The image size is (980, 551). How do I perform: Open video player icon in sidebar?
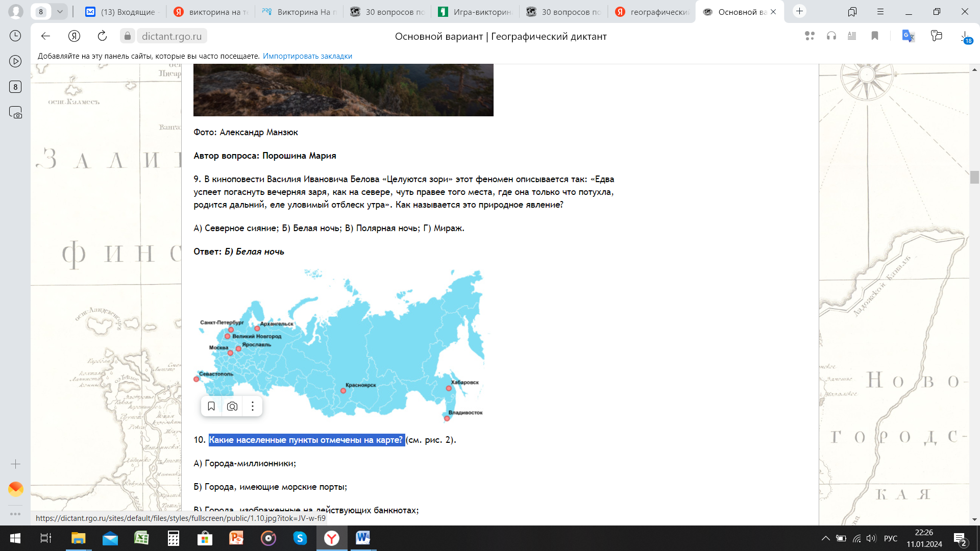click(x=15, y=61)
